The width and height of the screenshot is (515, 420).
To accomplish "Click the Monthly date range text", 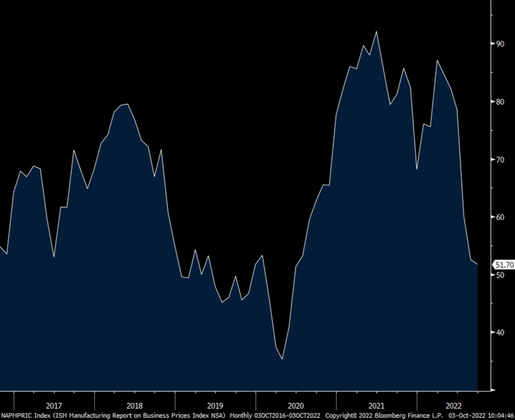I will click(275, 415).
